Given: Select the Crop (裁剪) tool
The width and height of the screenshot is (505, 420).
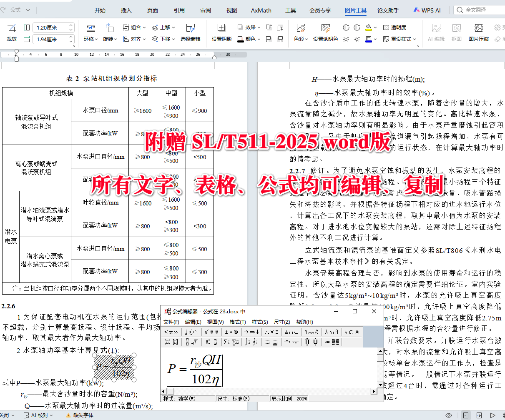Looking at the screenshot, I should click(12, 32).
